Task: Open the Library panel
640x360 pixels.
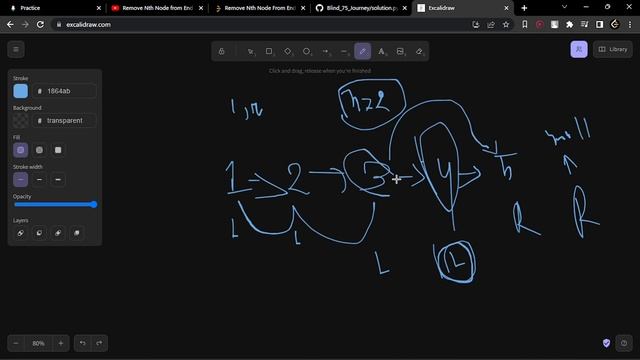Action: [x=613, y=49]
